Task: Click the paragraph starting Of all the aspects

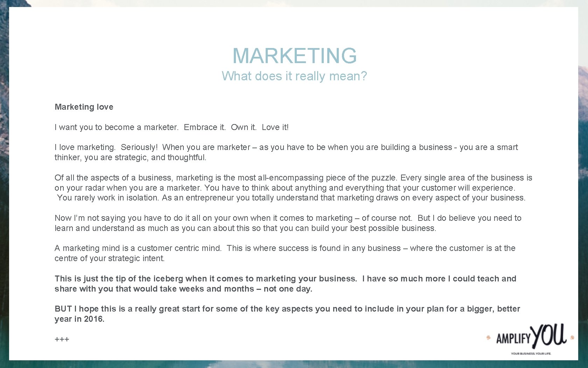Action: [293, 188]
